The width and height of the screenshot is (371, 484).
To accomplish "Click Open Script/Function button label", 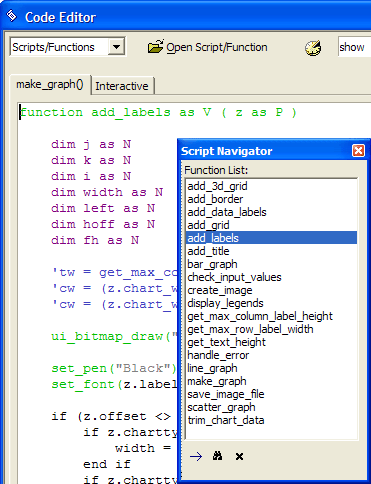I will pyautogui.click(x=217, y=47).
